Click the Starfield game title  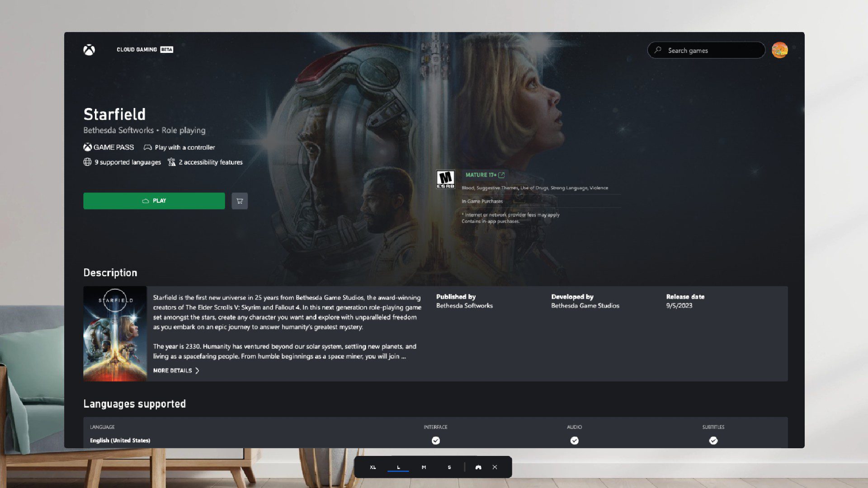click(114, 114)
